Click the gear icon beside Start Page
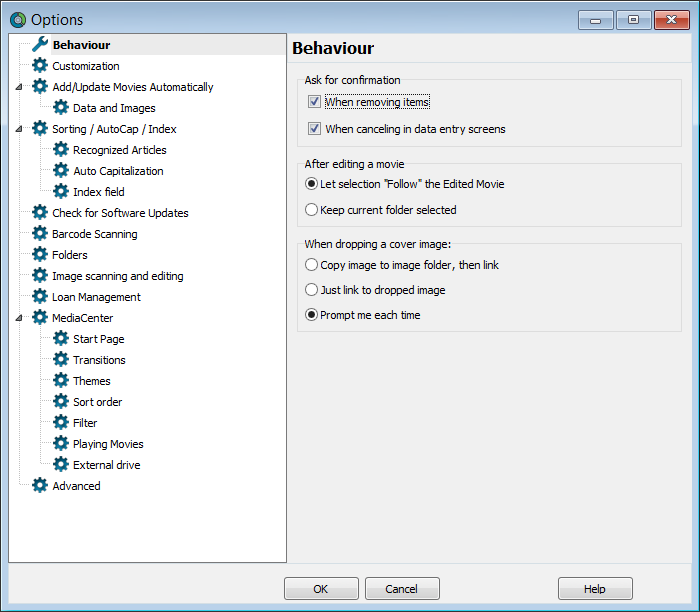 point(61,338)
